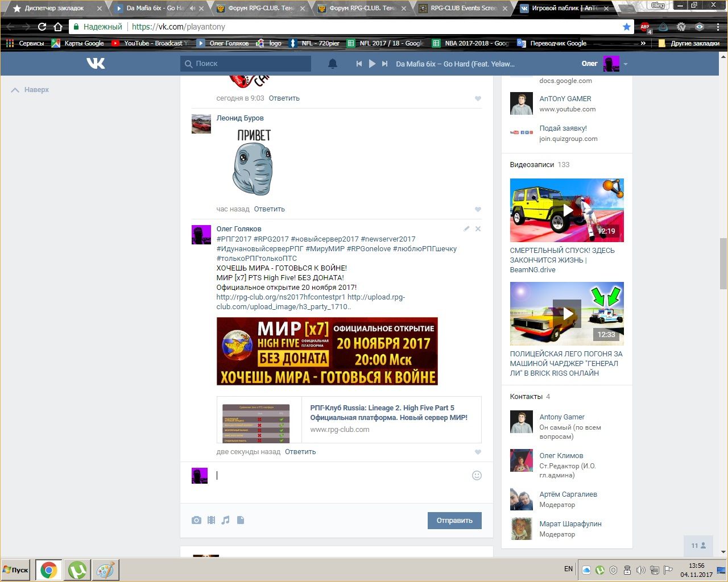
Task: Skip to the previous track in VK player
Action: coord(359,64)
